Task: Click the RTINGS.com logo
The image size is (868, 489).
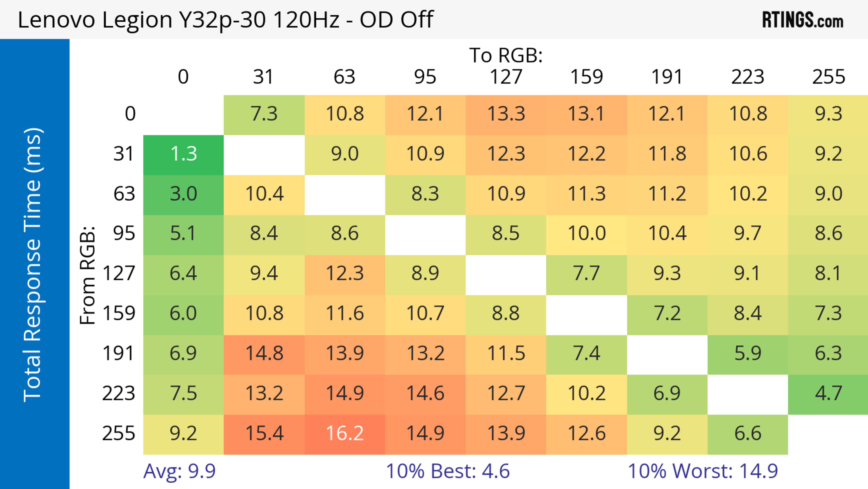Action: [803, 20]
